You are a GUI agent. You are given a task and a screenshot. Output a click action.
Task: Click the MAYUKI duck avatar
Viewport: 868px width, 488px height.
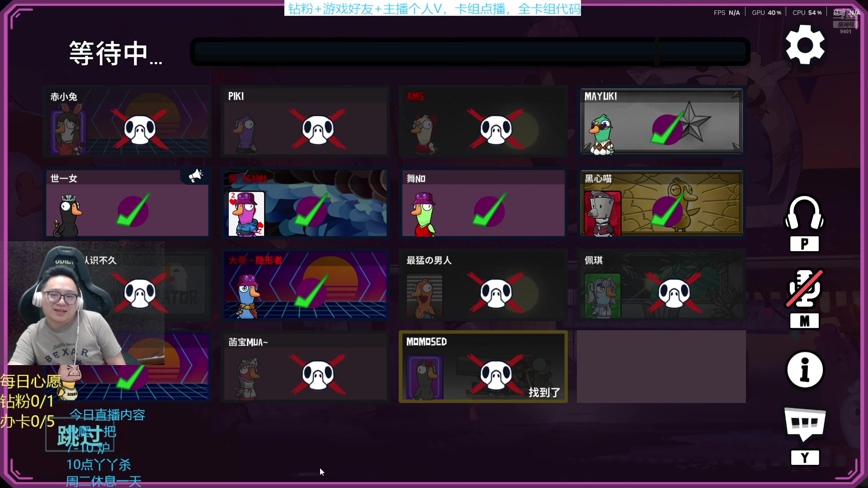(x=601, y=134)
